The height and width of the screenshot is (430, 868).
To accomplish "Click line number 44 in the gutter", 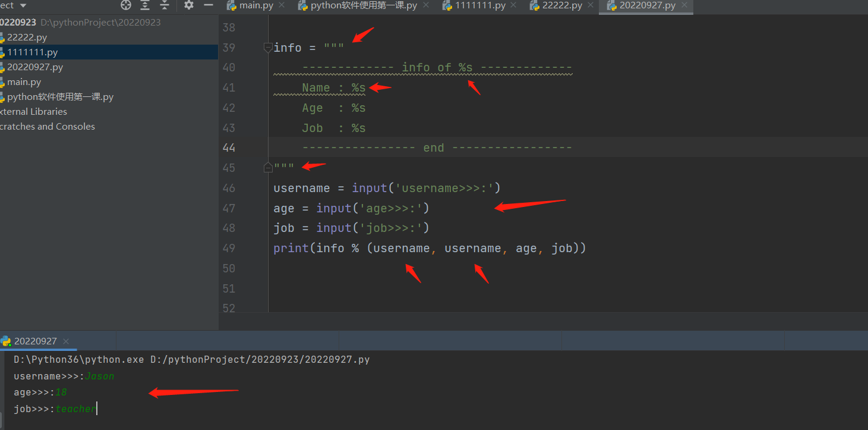I will tap(229, 147).
